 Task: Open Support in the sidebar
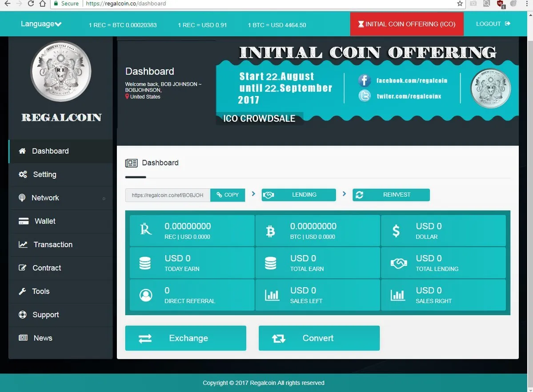click(60, 315)
